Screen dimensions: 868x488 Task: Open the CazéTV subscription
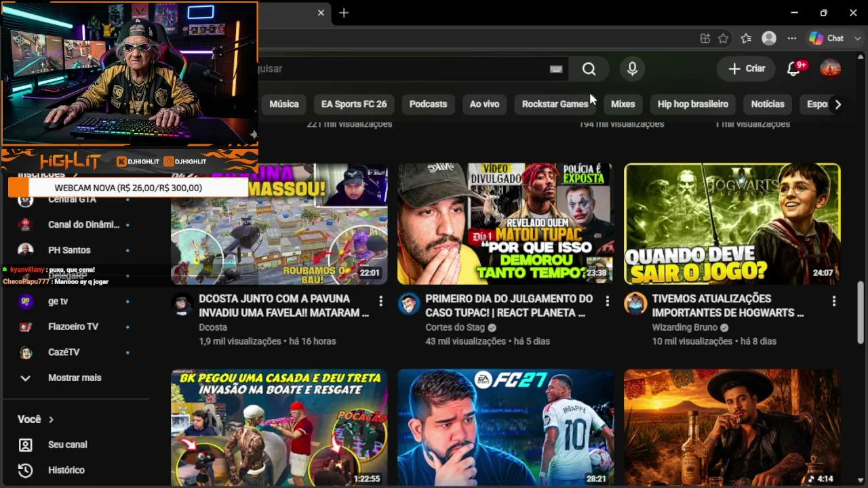click(75, 352)
